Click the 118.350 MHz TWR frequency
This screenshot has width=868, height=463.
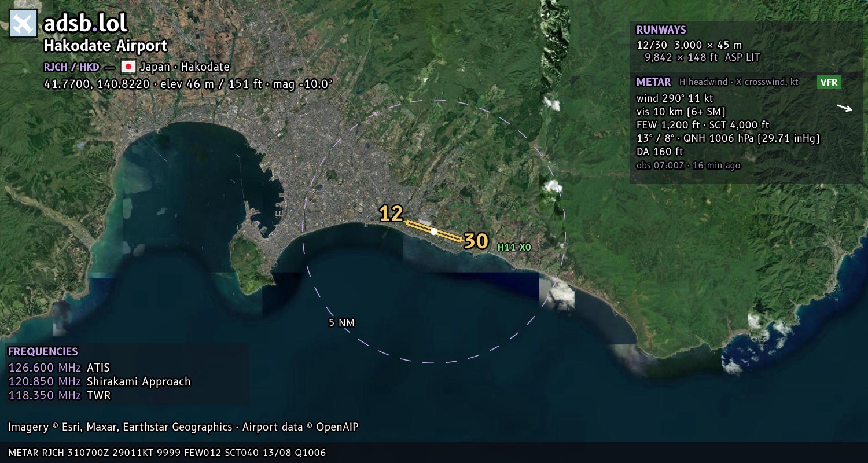click(x=59, y=395)
